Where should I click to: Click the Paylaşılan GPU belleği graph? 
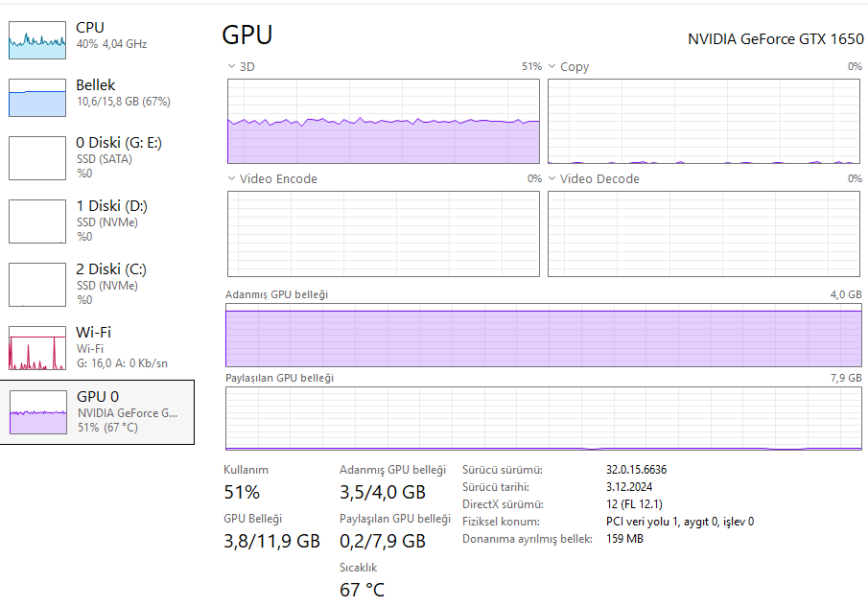coord(543,418)
